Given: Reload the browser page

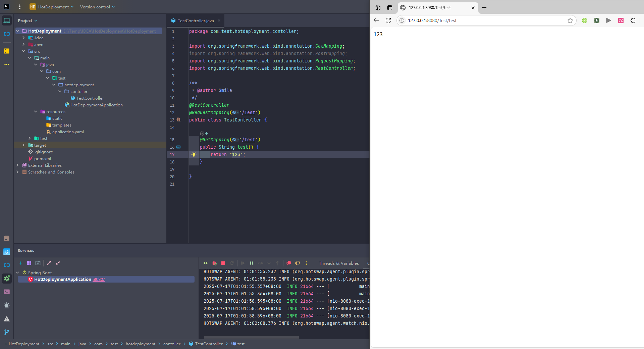Looking at the screenshot, I should (388, 20).
